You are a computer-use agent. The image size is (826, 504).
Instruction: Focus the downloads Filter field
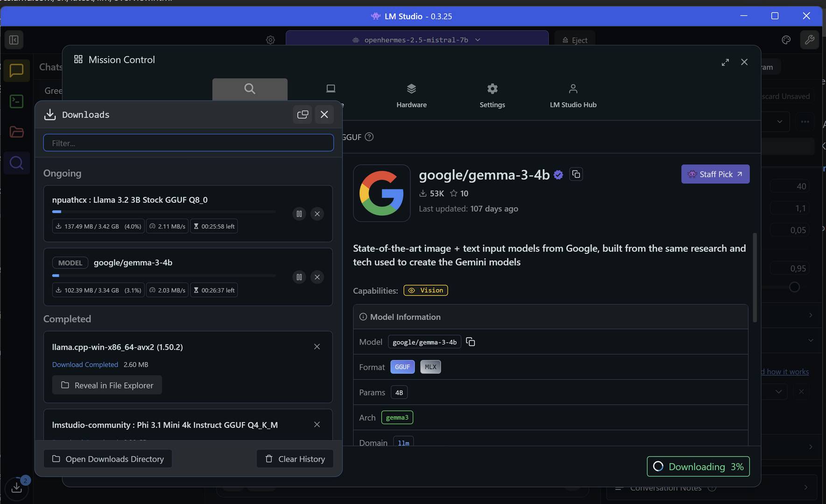(x=188, y=143)
